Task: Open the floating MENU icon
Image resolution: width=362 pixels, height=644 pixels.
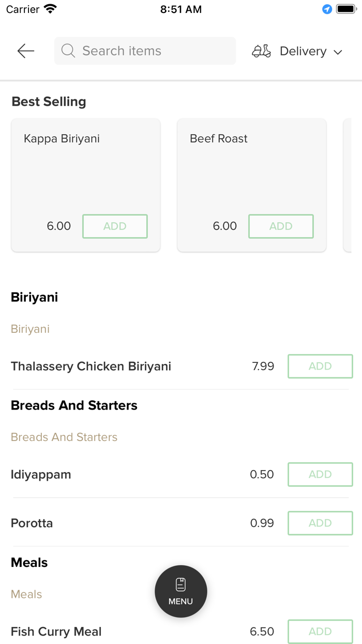Action: pos(180,591)
